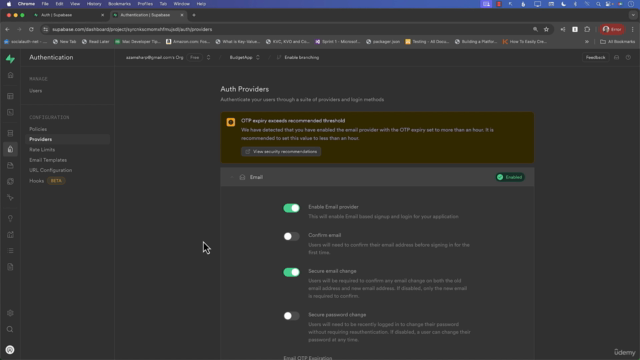Open URL Configuration page

pyautogui.click(x=50, y=170)
